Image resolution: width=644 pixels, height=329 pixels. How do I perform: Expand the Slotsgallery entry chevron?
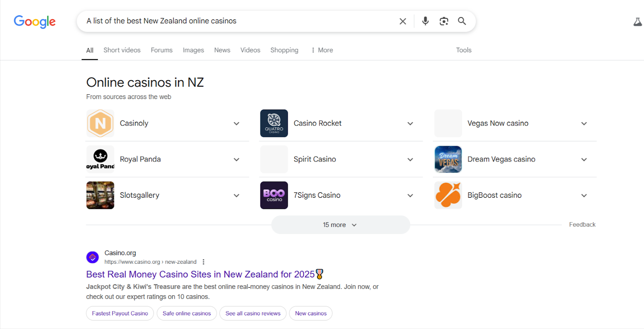(x=236, y=196)
